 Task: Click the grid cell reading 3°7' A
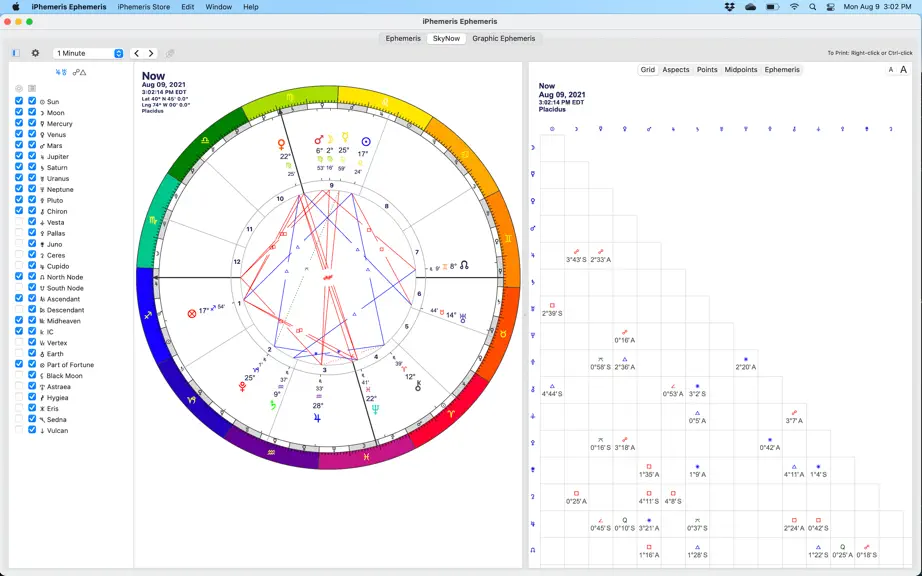coord(794,417)
